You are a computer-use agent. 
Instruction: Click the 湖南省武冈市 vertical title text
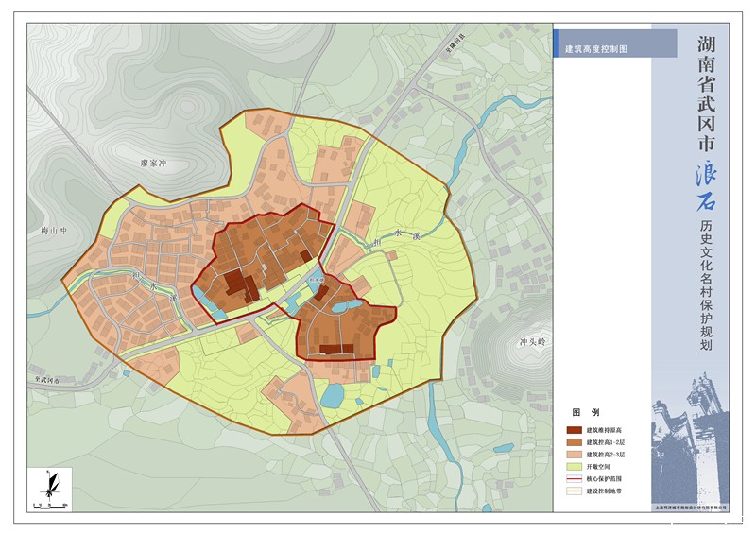click(706, 95)
